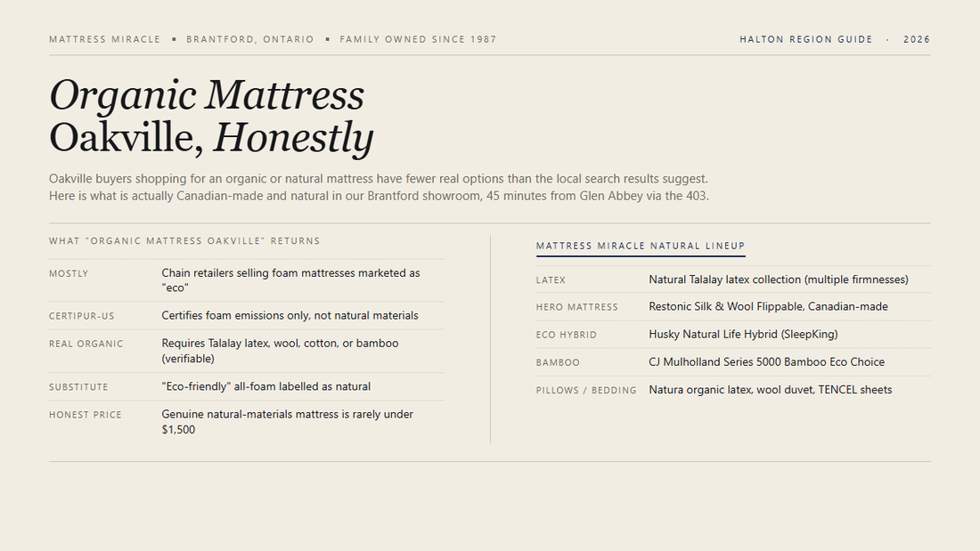980x551 pixels.
Task: Click 'Husky Natural Life Hybrid (SleepKing)'
Action: click(x=743, y=334)
